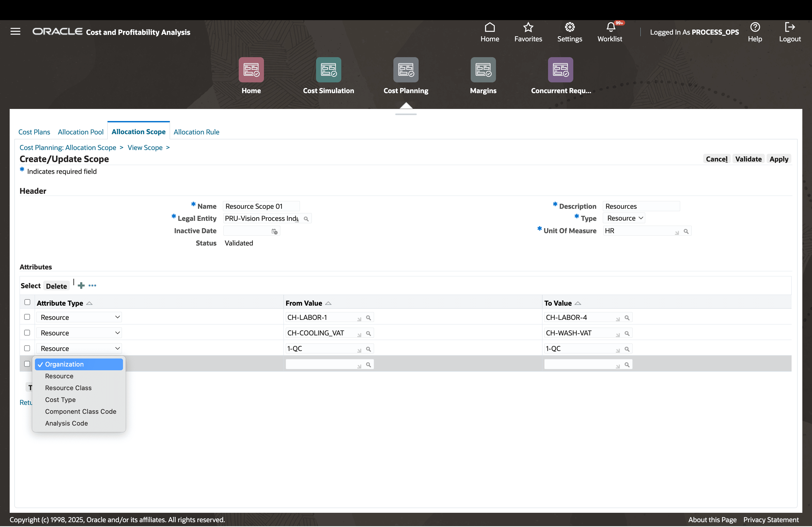Open Concurrent Requests tile icon

pyautogui.click(x=560, y=69)
